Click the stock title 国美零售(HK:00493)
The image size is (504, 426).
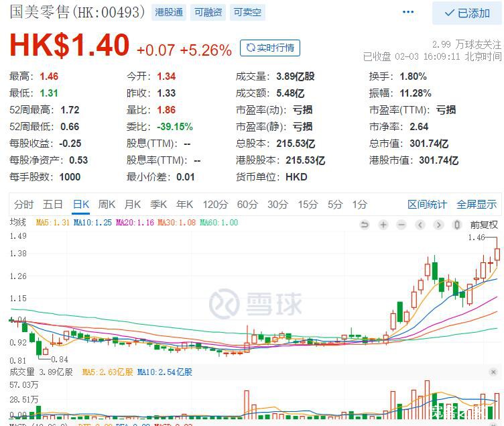pyautogui.click(x=77, y=12)
